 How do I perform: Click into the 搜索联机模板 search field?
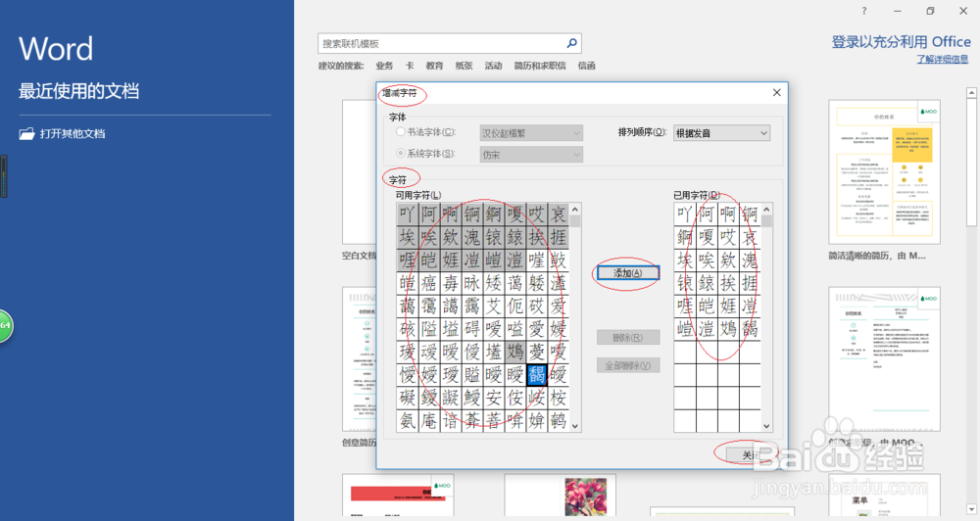tap(441, 43)
